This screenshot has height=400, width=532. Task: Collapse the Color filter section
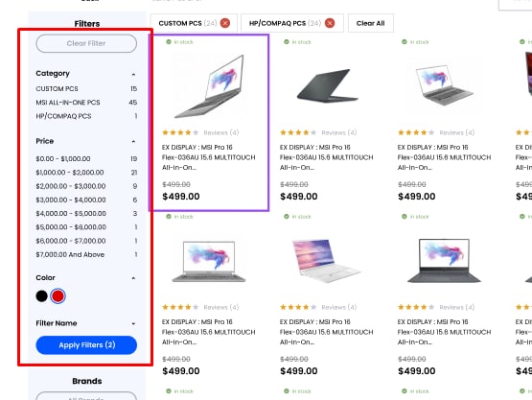[133, 278]
